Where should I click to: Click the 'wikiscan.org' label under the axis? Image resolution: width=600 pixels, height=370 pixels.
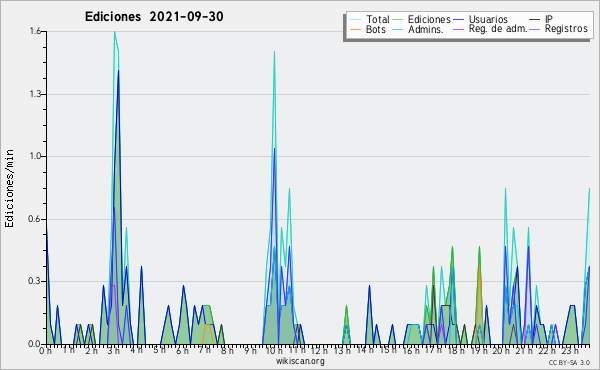(x=300, y=361)
